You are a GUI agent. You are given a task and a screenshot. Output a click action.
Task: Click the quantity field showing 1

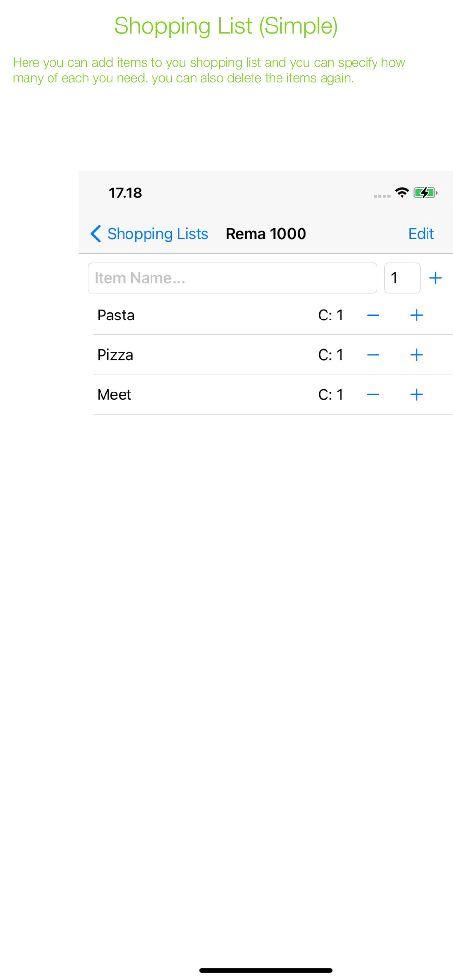pyautogui.click(x=402, y=278)
